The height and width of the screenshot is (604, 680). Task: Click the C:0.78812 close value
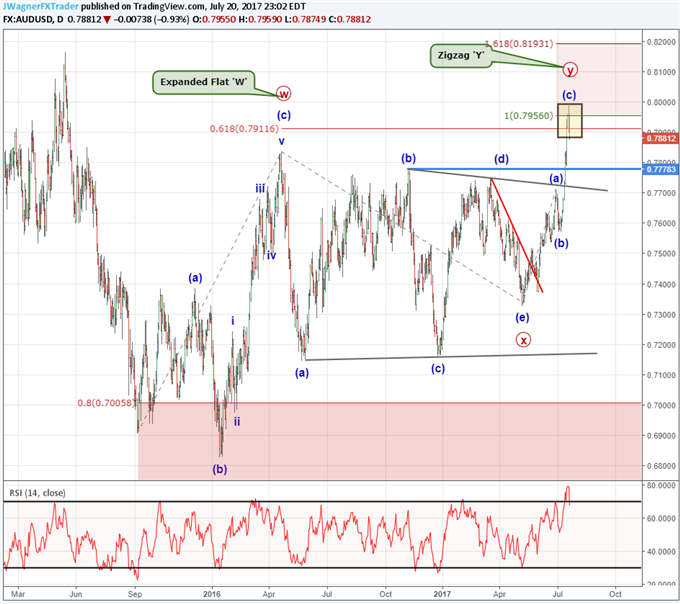coord(350,20)
